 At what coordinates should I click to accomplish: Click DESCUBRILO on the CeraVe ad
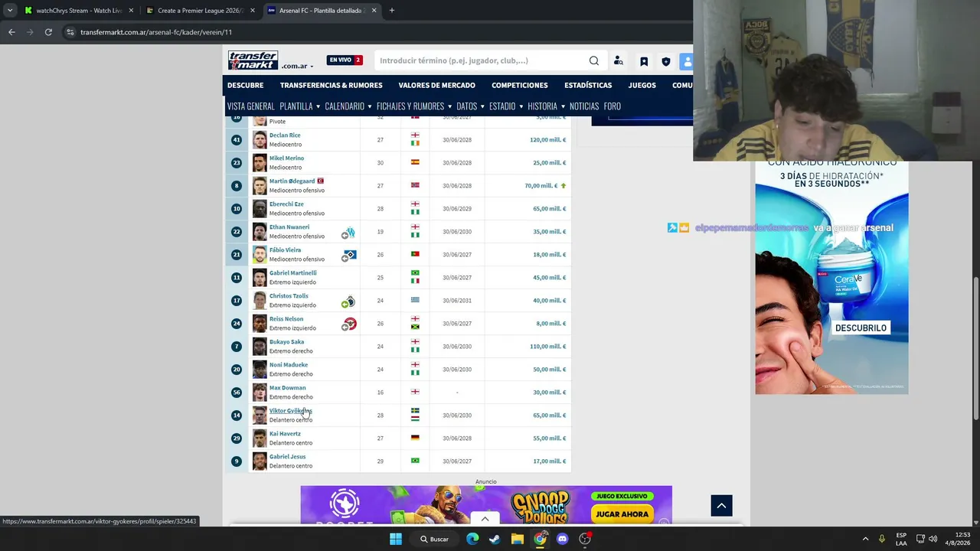pos(861,328)
